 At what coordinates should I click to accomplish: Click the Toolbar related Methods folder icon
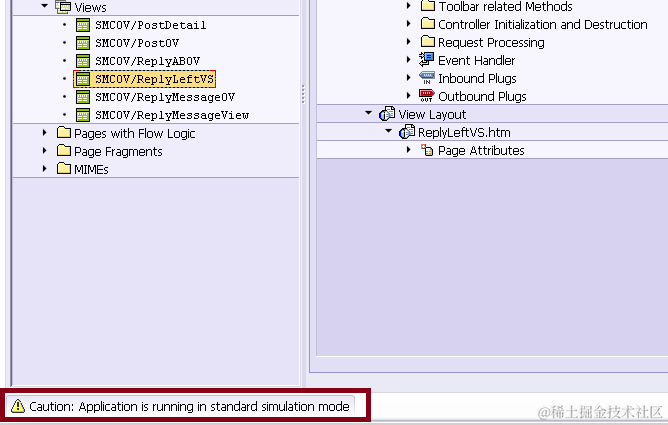(428, 6)
